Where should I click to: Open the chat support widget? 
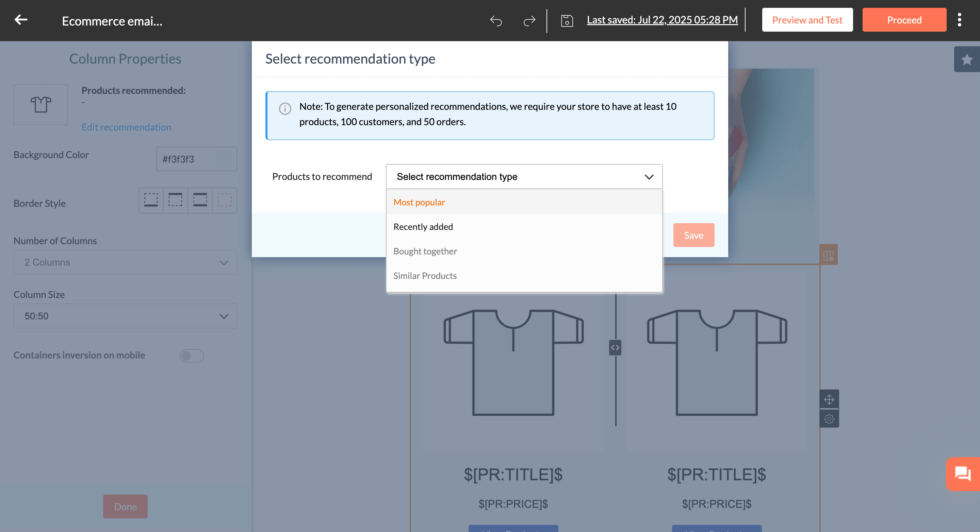pos(963,473)
